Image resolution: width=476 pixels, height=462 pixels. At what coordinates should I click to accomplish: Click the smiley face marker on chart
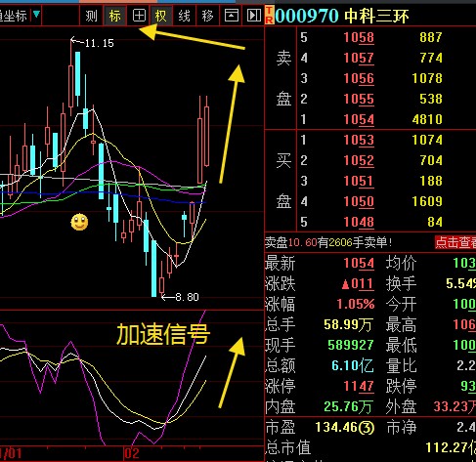click(x=79, y=223)
